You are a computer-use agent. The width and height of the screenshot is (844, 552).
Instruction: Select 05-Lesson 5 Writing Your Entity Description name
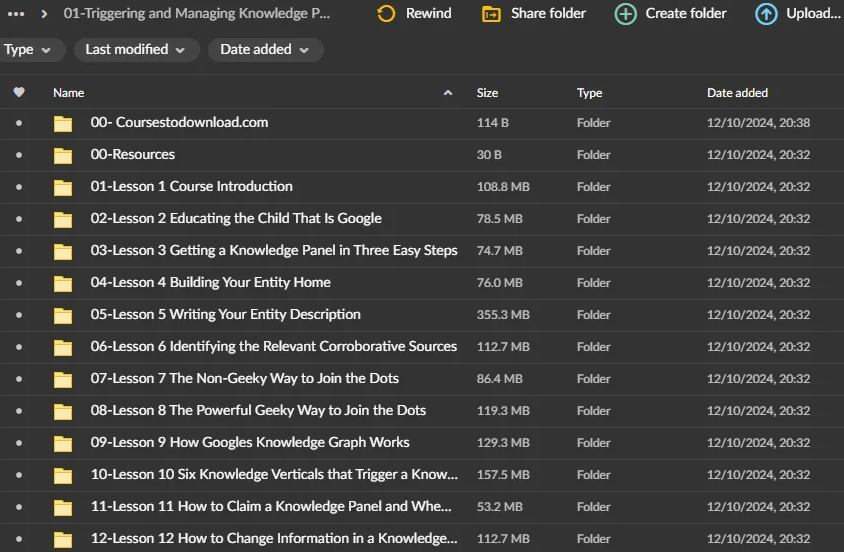226,314
